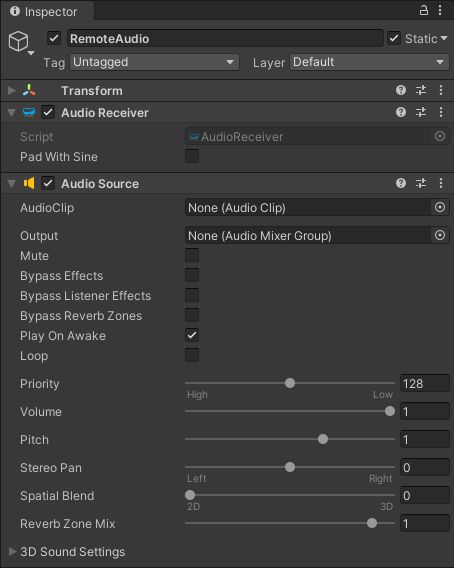Screen dimensions: 454x568
Task: Expand 3D Sound Settings foldout
Action: [x=12, y=551]
